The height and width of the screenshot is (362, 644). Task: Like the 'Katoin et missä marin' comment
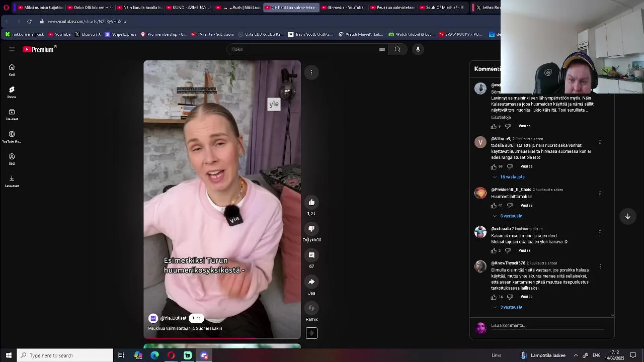[x=494, y=250]
